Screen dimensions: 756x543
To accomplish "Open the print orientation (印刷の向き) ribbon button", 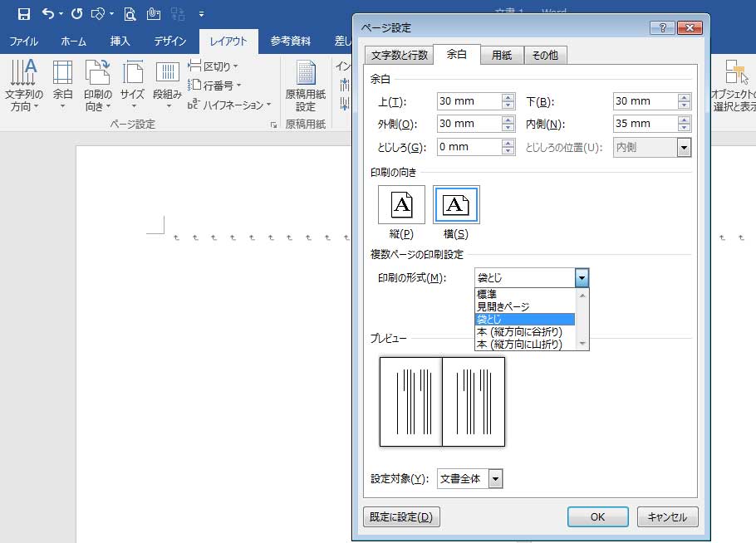I will (97, 86).
